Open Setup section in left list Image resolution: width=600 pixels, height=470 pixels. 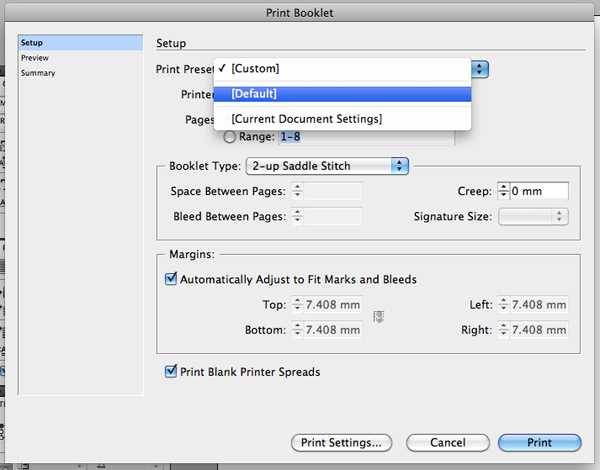coord(81,42)
